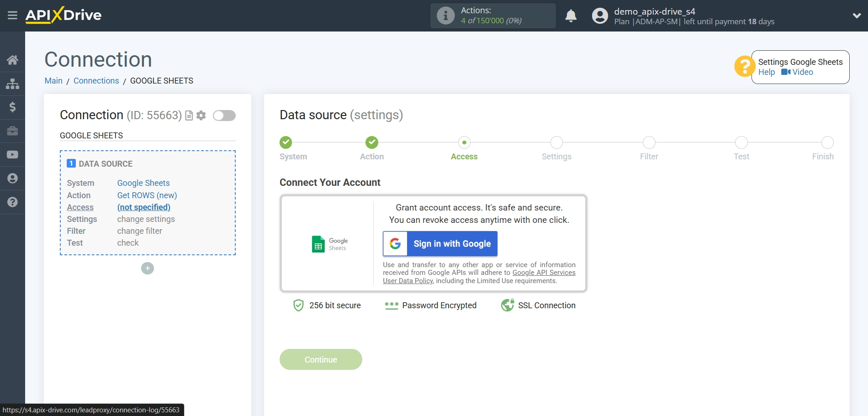Open billing dollar icon in sidebar
868x416 pixels.
tap(12, 107)
